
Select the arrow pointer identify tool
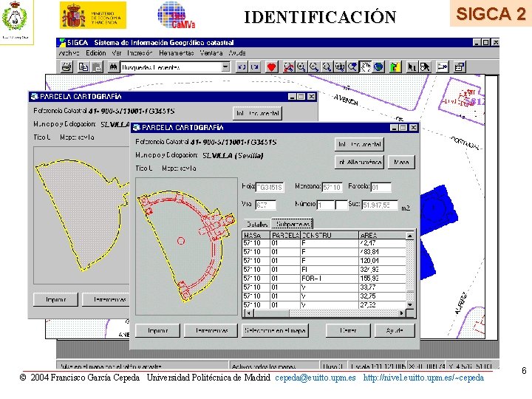tap(412, 66)
